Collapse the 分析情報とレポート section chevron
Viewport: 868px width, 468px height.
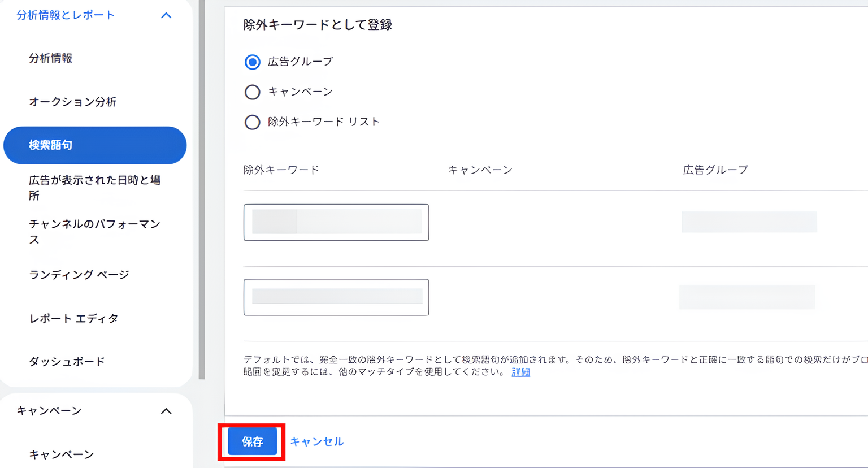[x=166, y=15]
